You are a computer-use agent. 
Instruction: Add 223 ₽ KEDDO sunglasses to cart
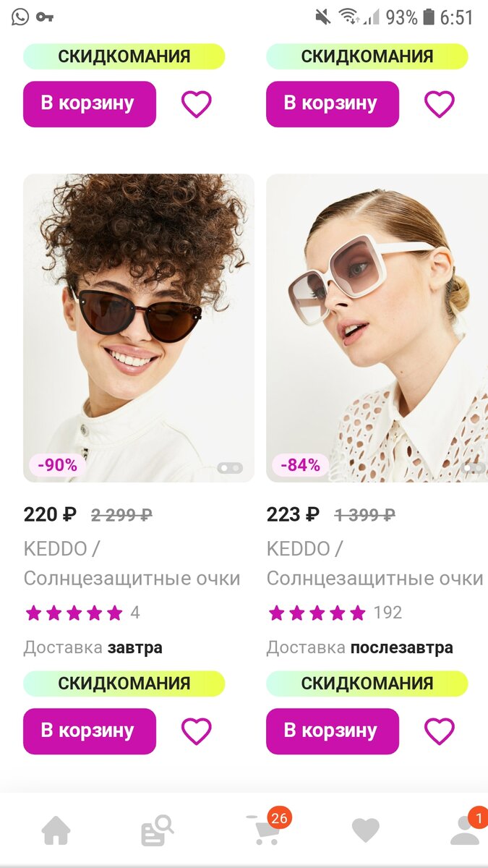(333, 731)
